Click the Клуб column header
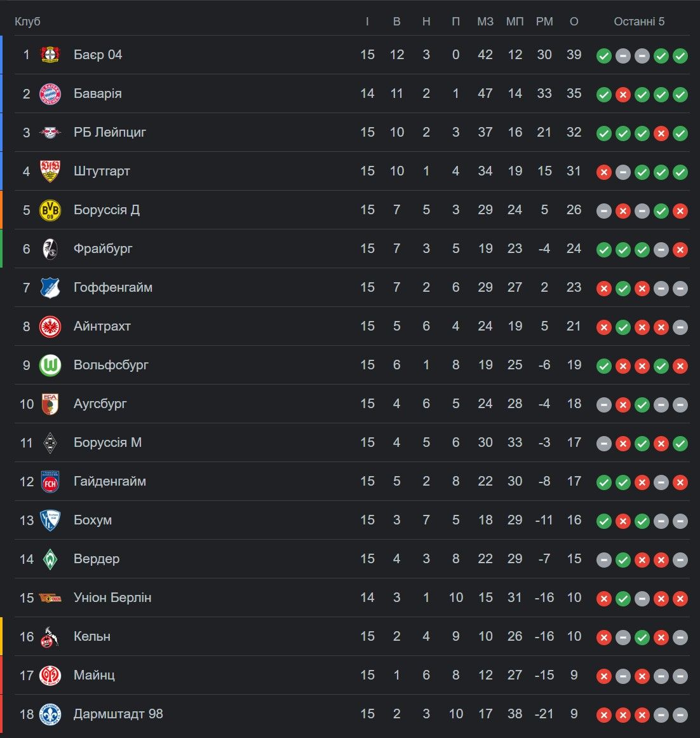This screenshot has height=738, width=700. 27,22
